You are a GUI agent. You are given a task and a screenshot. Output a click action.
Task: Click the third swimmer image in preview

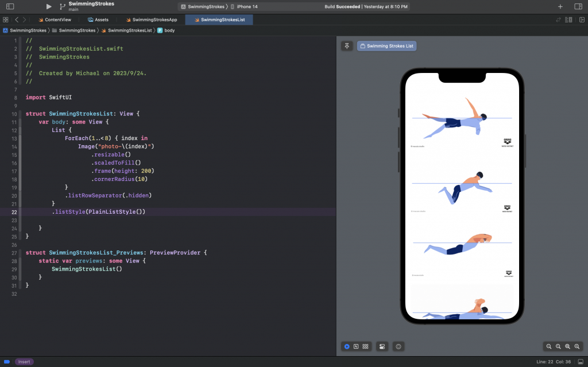point(462,250)
